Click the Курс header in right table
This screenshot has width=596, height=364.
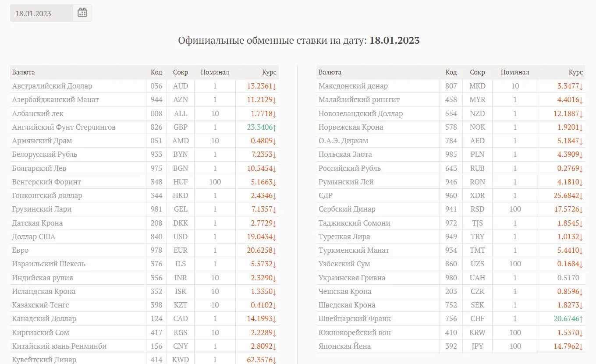(x=576, y=72)
